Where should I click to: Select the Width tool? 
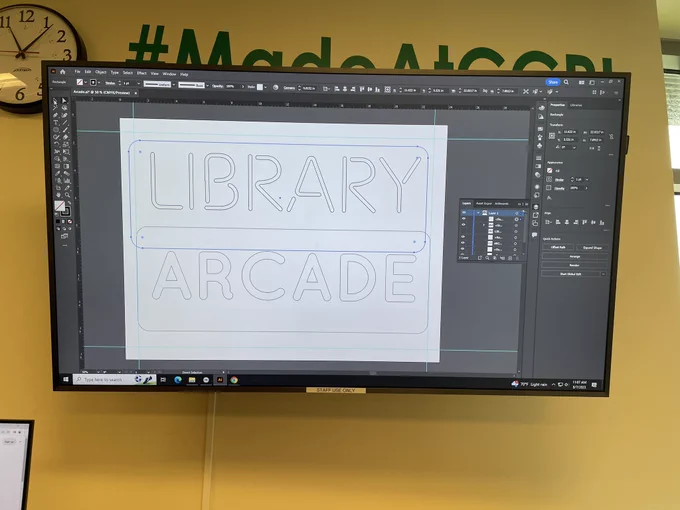pos(56,152)
